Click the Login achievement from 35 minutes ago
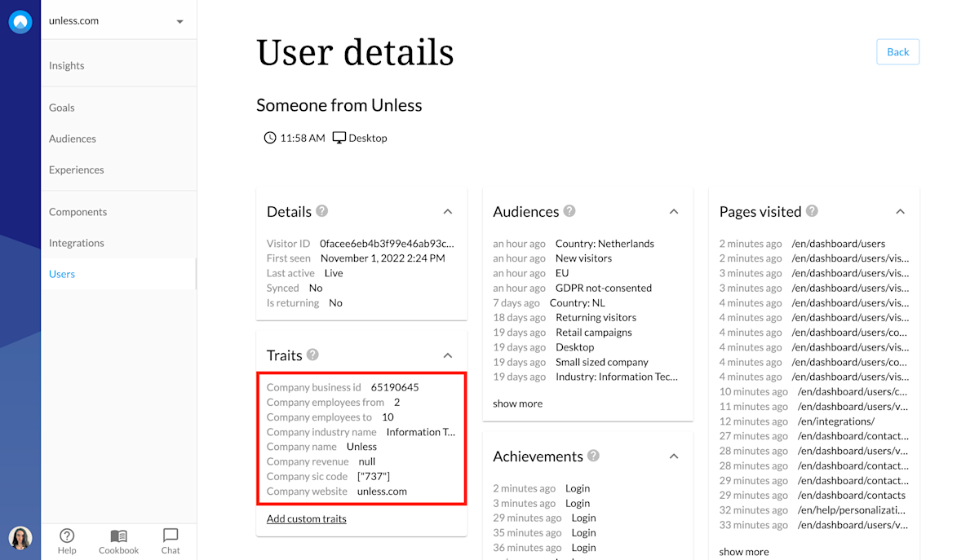Screen dimensions: 979x560 point(583,532)
